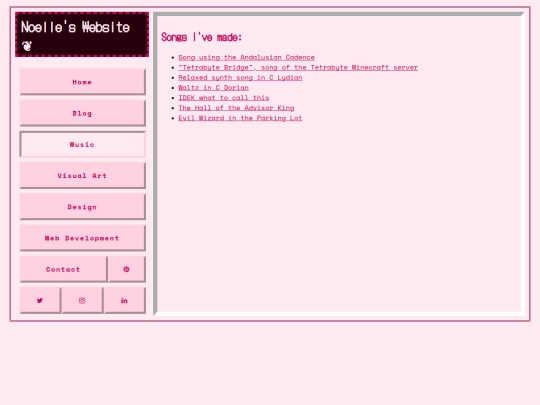Screen dimensions: 540x405
Task: Open 'The Hall of the Advisor King'
Action: [236, 108]
